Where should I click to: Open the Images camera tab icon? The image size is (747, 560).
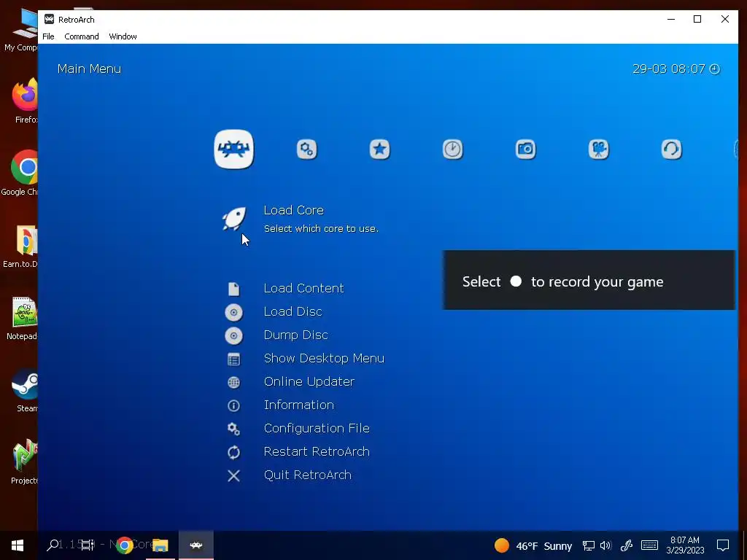click(525, 149)
